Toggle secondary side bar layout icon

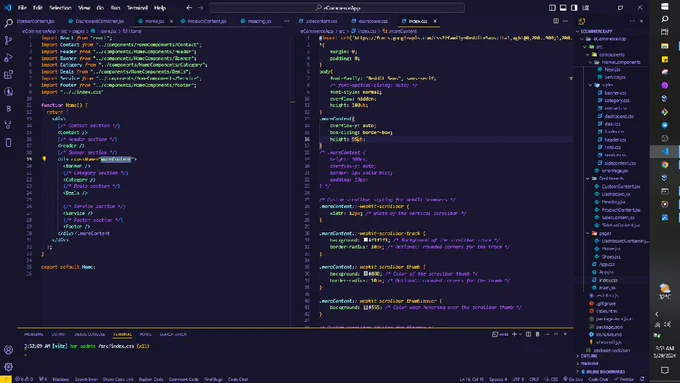pos(574,7)
